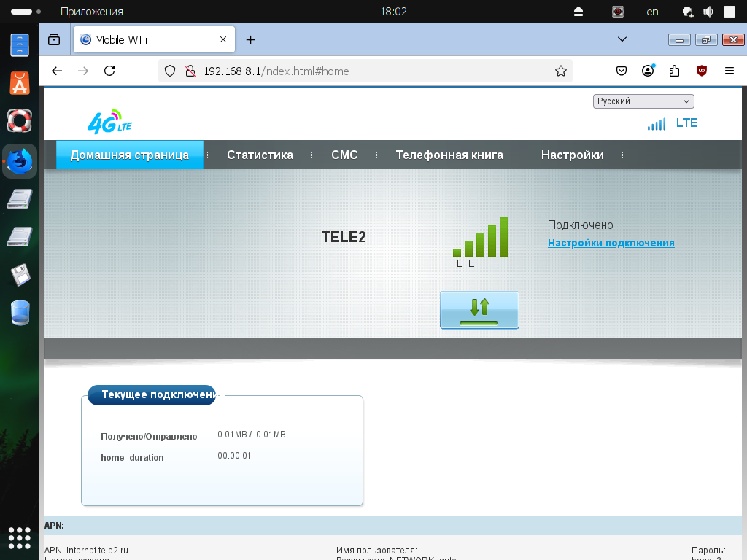Open the СМС tab
The width and height of the screenshot is (747, 560).
pyautogui.click(x=344, y=155)
